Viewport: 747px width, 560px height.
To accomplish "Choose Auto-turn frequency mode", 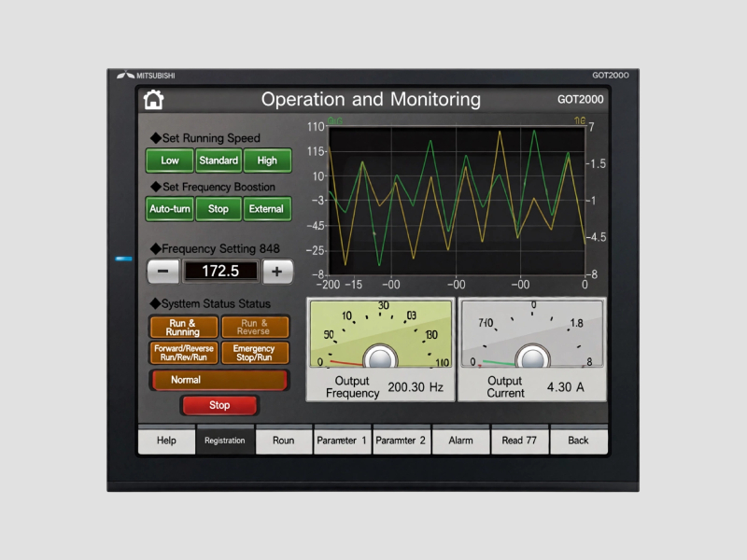I will (170, 209).
